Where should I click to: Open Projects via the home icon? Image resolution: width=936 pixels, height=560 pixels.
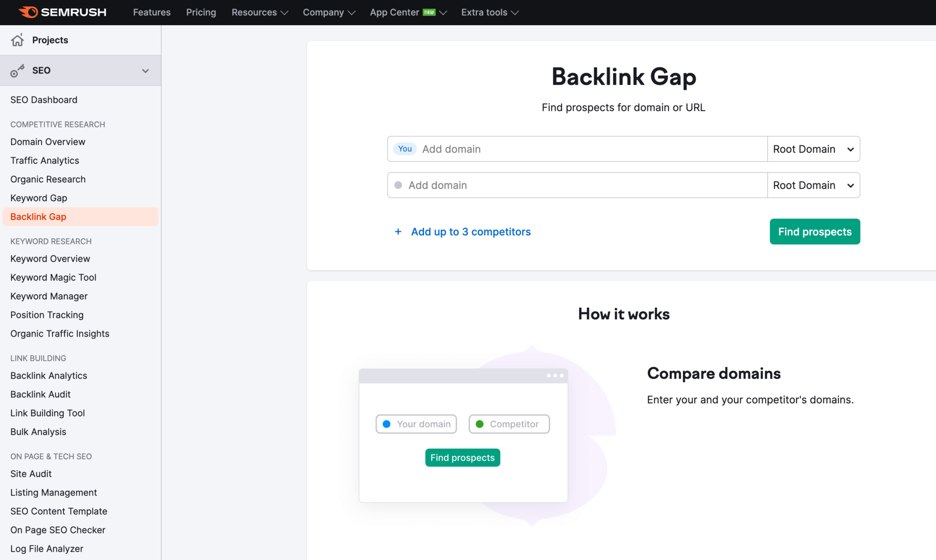click(17, 40)
